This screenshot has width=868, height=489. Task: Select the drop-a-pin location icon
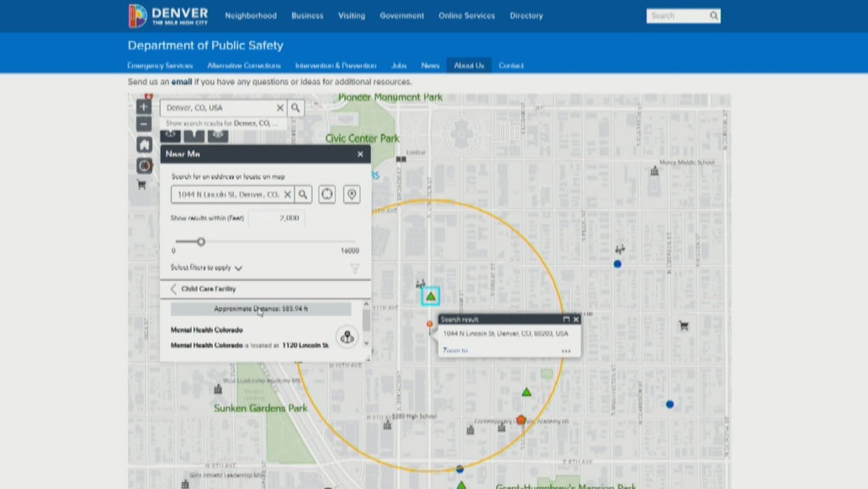coord(351,194)
